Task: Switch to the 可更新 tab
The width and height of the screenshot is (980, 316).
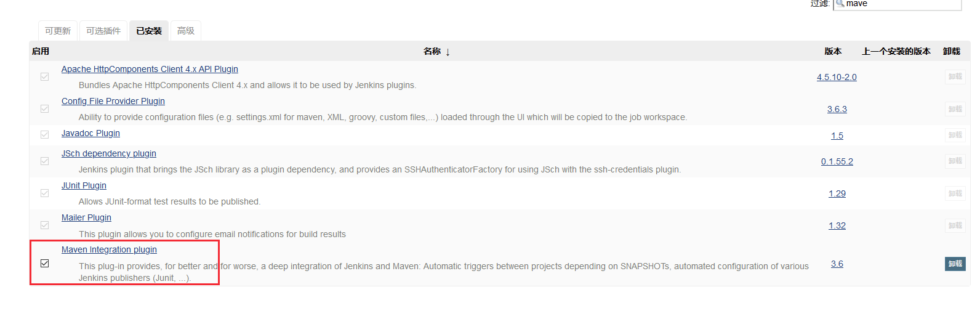Action: (x=58, y=31)
